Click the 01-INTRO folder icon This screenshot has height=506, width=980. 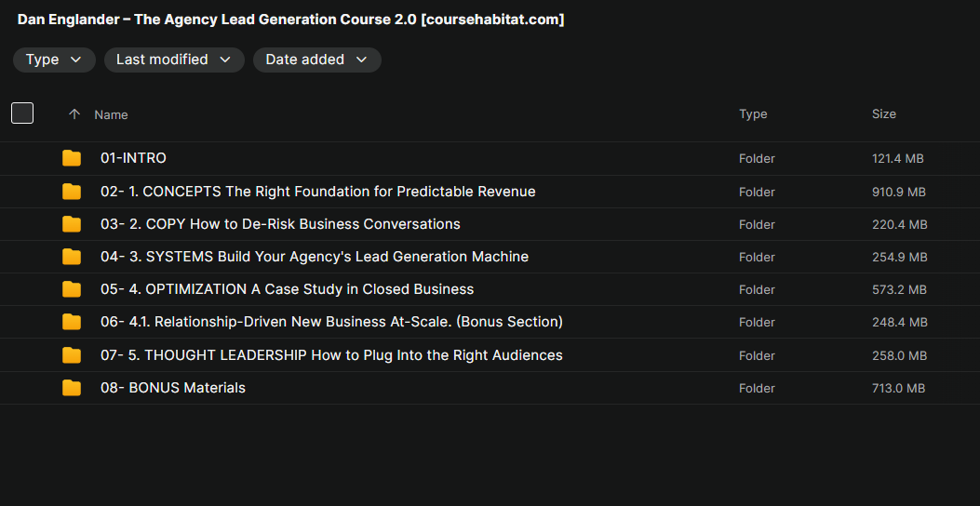pyautogui.click(x=72, y=158)
